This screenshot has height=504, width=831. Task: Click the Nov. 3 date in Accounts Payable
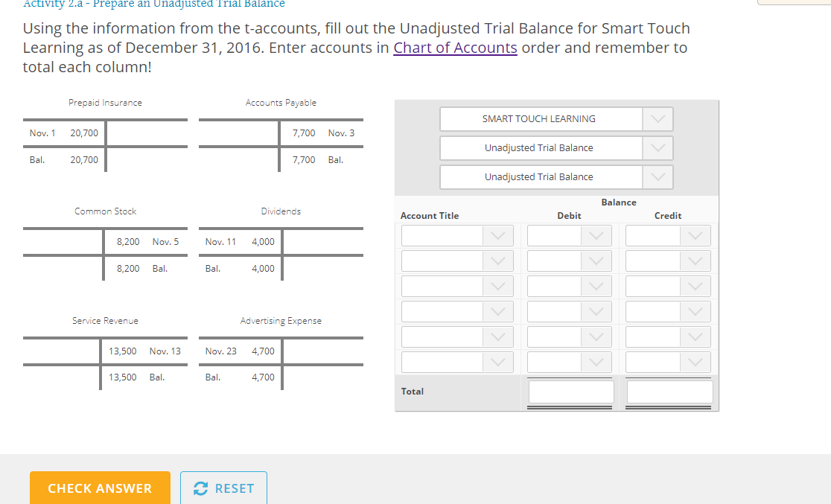coord(341,133)
